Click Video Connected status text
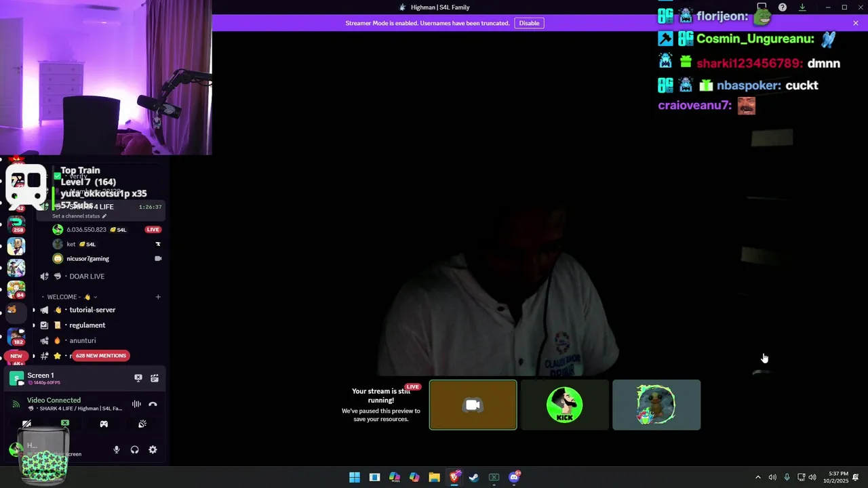The height and width of the screenshot is (488, 868). pyautogui.click(x=54, y=401)
